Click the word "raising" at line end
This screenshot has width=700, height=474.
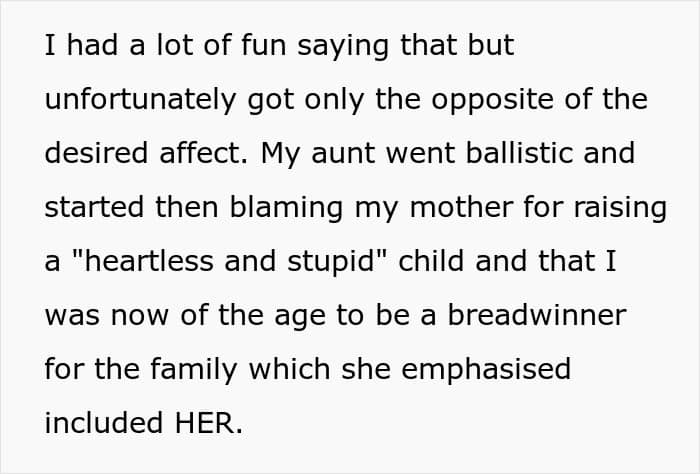pos(620,208)
